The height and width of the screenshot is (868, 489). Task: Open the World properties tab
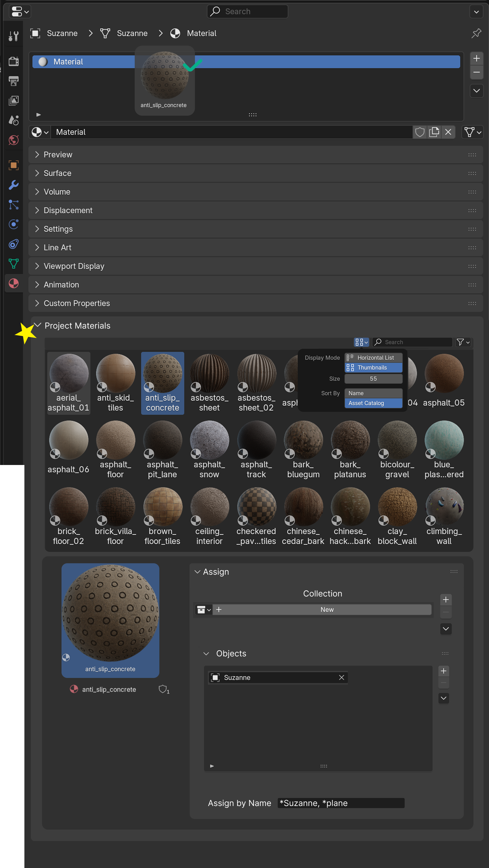click(x=13, y=140)
